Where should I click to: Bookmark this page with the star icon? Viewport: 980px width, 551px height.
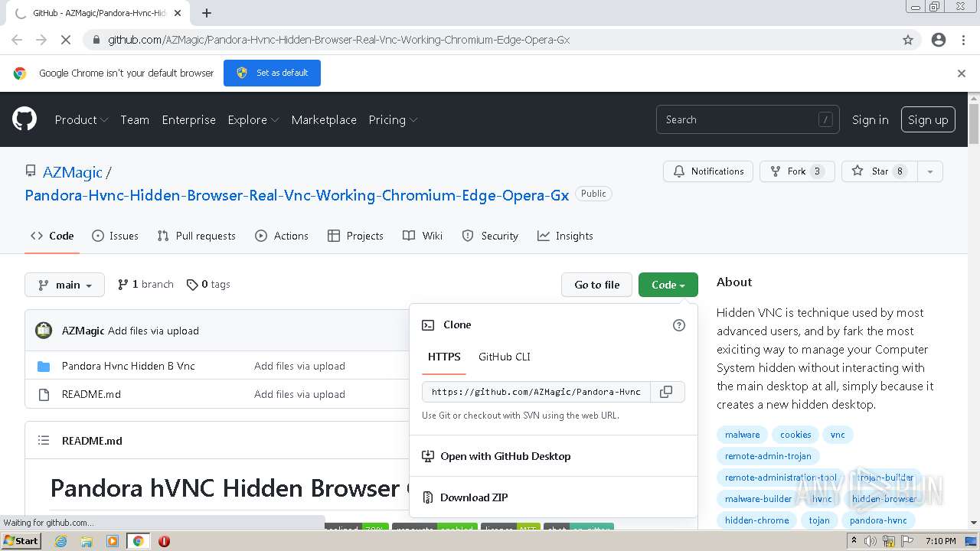pos(908,40)
